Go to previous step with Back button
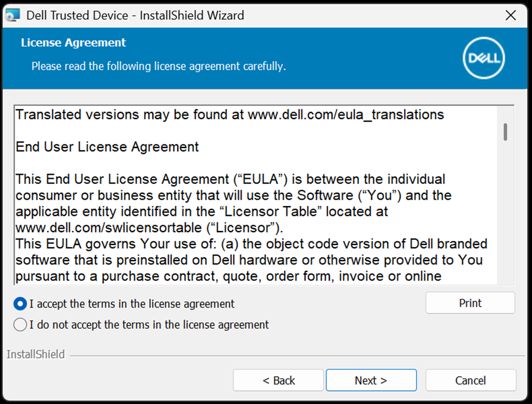The height and width of the screenshot is (404, 532). (278, 380)
